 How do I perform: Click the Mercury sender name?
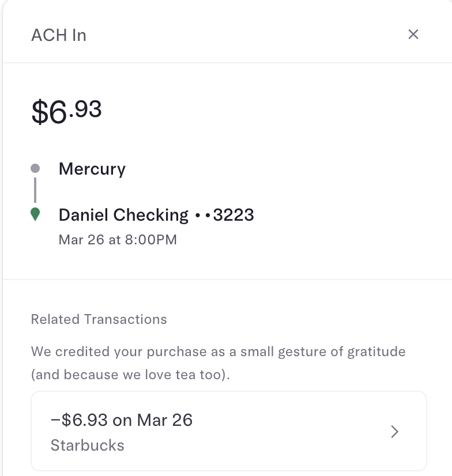click(92, 169)
